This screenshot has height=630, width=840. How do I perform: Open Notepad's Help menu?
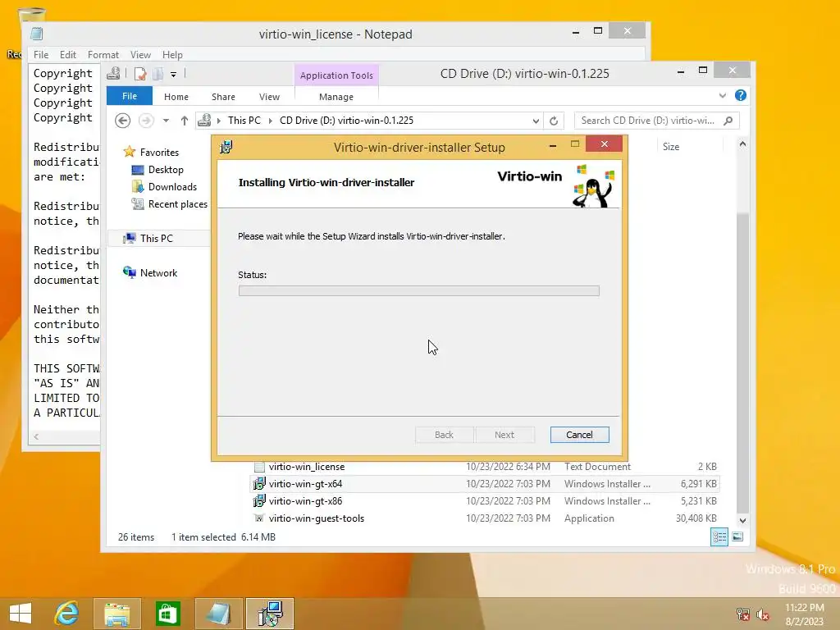[x=172, y=55]
